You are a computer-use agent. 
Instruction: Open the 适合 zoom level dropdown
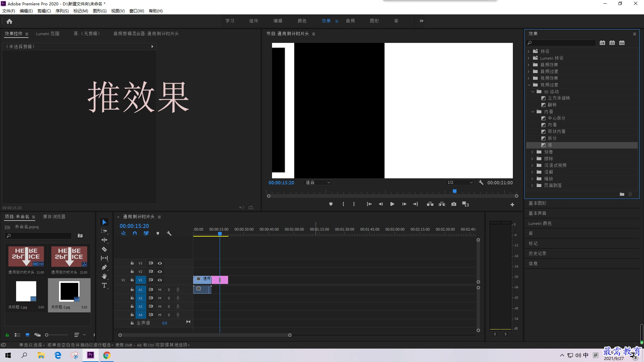[x=317, y=183]
